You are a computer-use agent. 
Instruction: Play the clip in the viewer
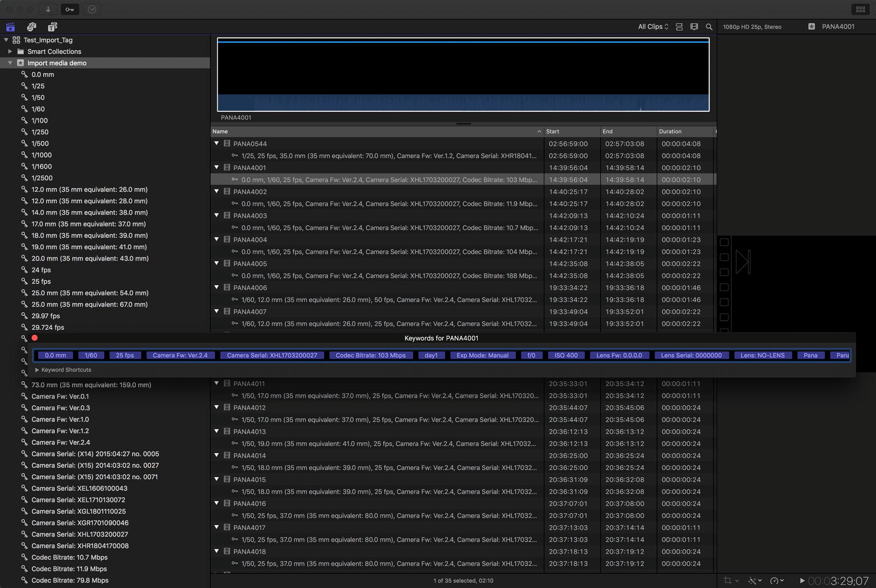(x=802, y=580)
